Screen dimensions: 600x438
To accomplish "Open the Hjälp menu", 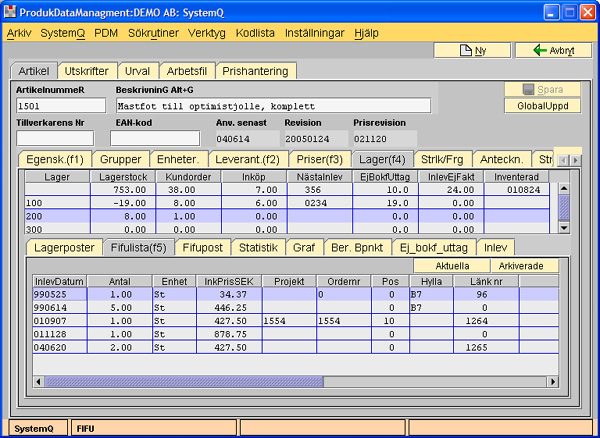I will click(366, 33).
